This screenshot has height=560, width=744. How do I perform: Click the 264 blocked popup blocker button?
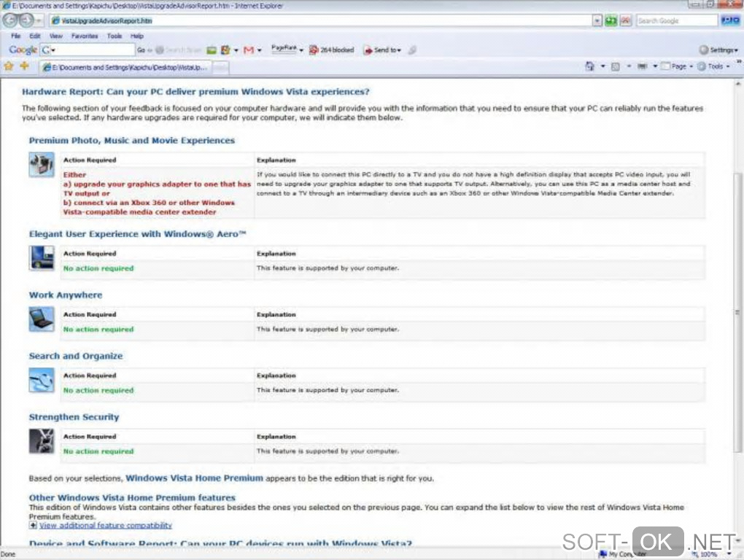click(332, 50)
